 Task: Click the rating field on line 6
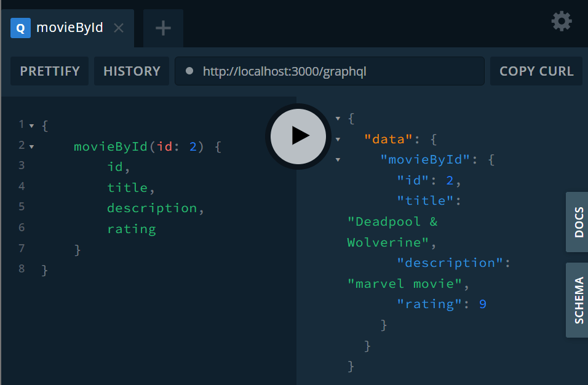click(x=132, y=229)
